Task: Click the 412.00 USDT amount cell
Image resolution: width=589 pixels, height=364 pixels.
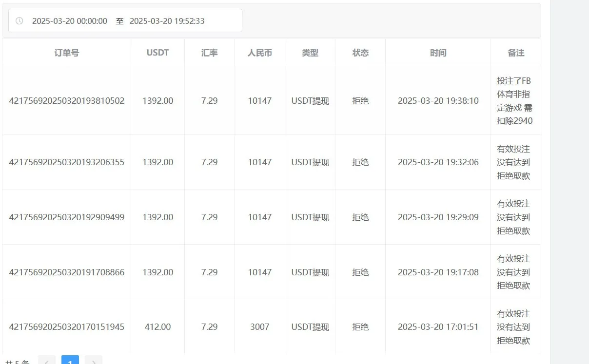Action: pos(157,327)
